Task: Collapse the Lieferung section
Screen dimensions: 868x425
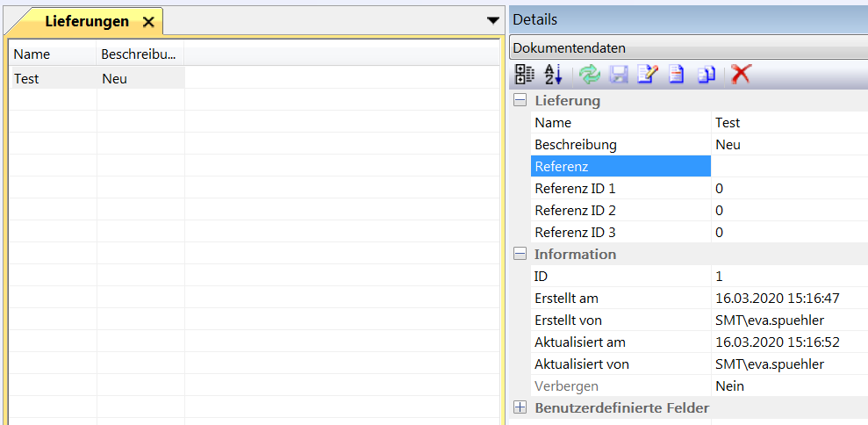Action: (x=520, y=100)
